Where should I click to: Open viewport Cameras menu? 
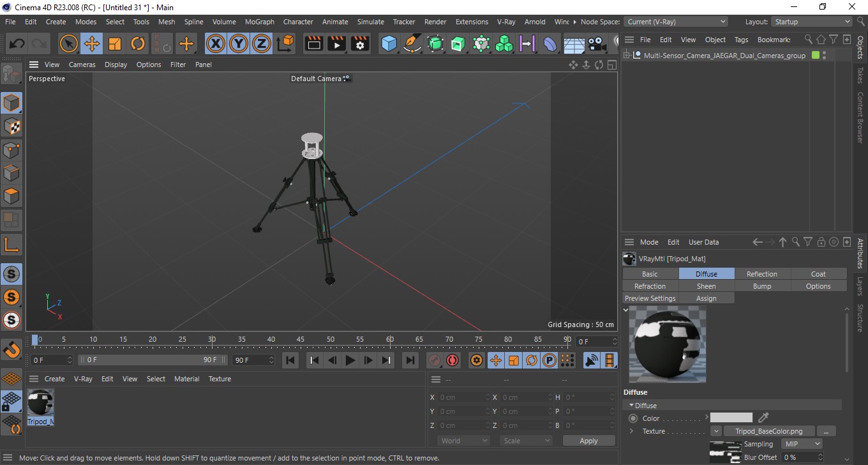82,65
